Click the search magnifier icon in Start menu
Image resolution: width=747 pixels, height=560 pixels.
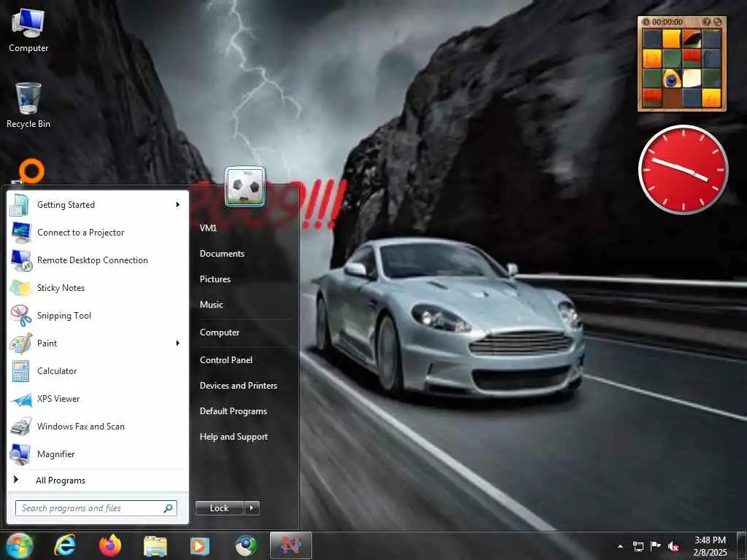pos(169,508)
